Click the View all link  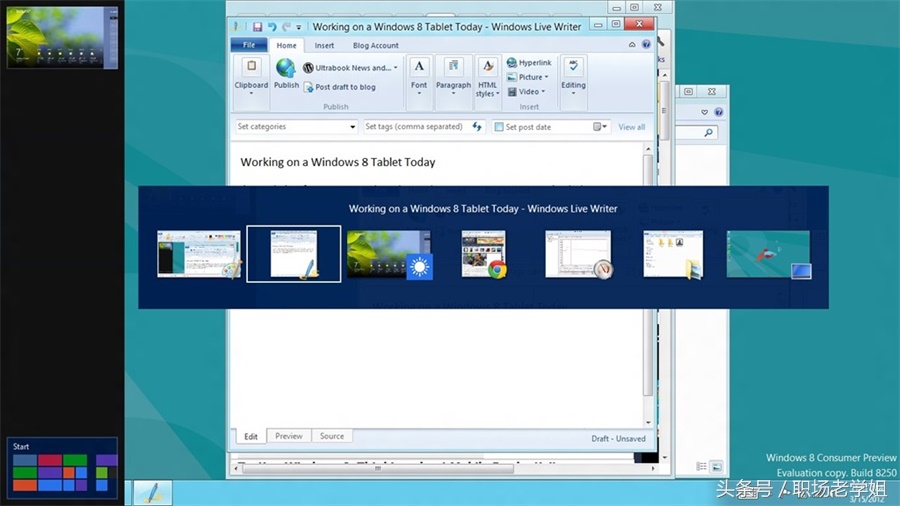pos(631,127)
